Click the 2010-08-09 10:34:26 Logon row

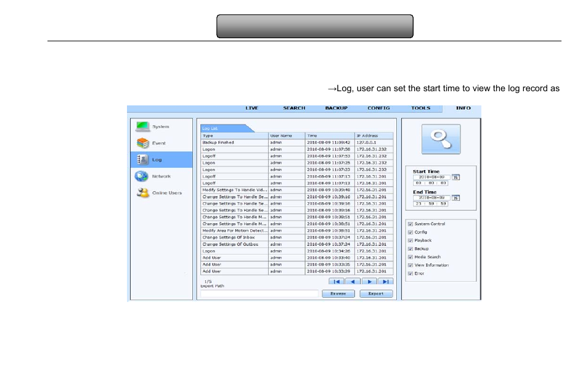pos(297,251)
